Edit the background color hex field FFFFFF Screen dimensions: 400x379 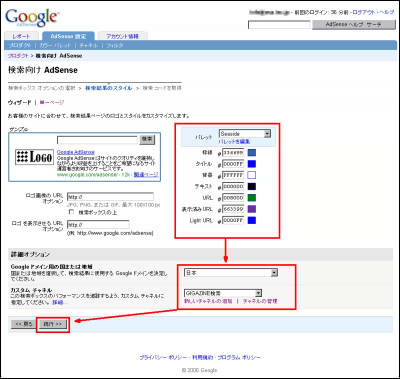(x=233, y=175)
